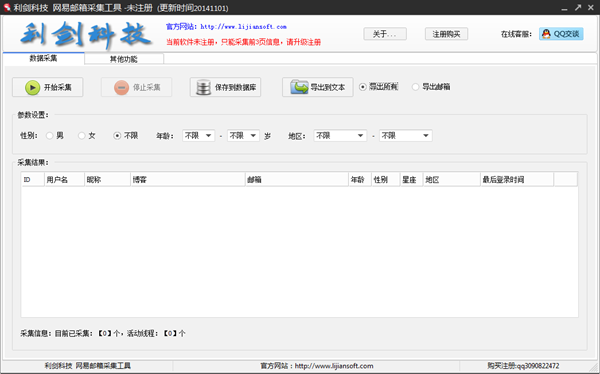This screenshot has width=600, height=374.
Task: Click 采集信息 collected count text
Action: 103,333
